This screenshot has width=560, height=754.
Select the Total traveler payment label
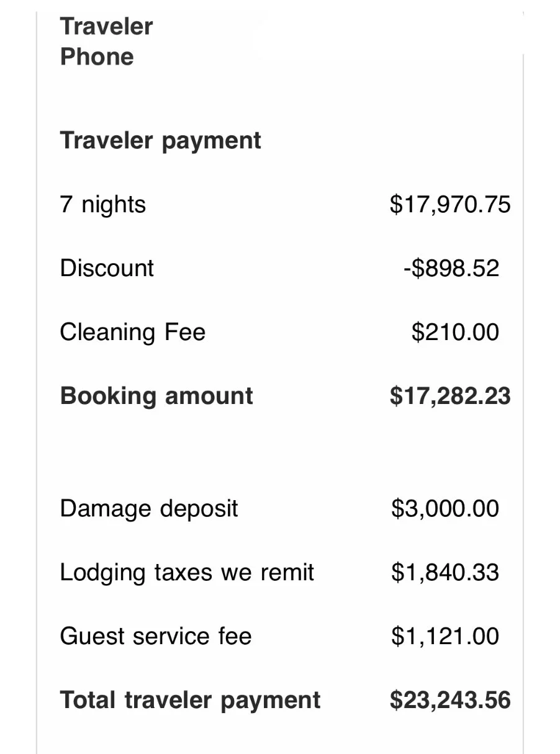(x=190, y=701)
